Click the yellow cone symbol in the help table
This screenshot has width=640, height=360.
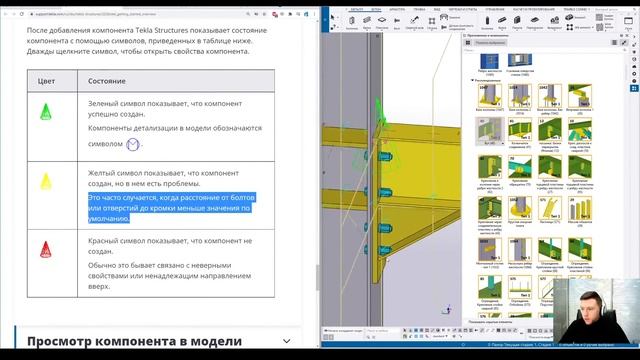point(46,181)
